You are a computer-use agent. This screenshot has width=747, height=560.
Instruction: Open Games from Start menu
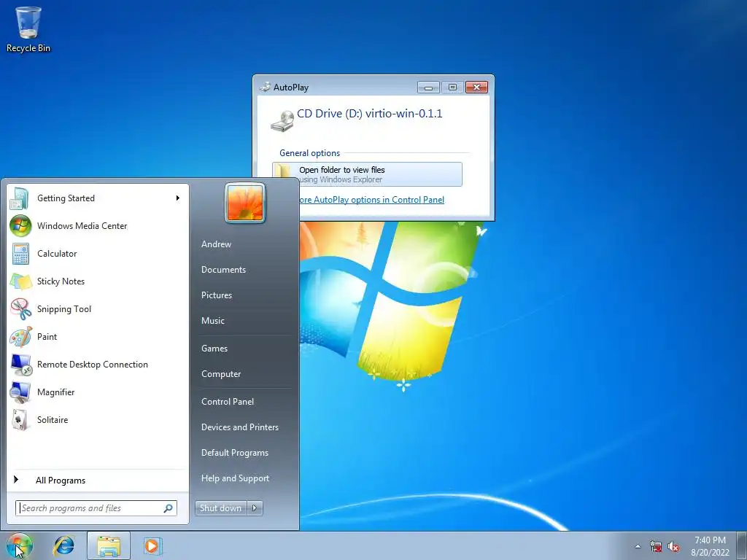[x=214, y=349]
